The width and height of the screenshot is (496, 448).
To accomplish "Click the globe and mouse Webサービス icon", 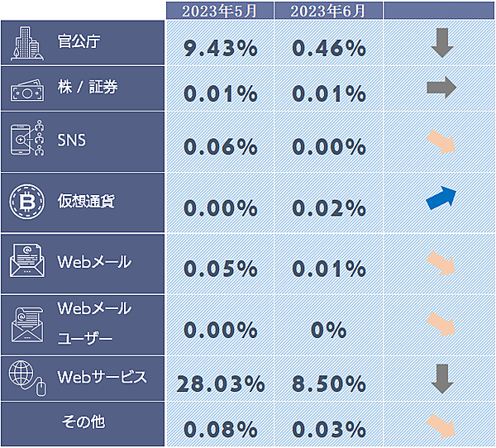I will pyautogui.click(x=27, y=377).
